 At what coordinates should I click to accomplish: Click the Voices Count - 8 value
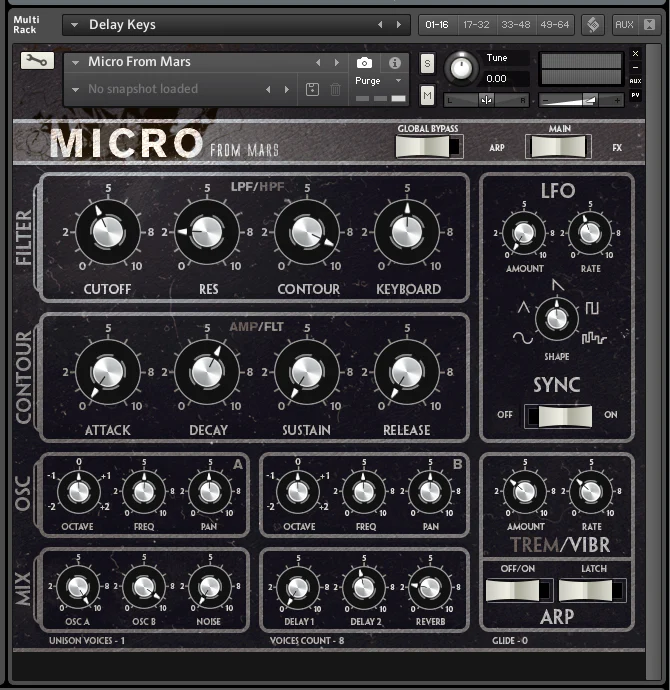point(307,641)
